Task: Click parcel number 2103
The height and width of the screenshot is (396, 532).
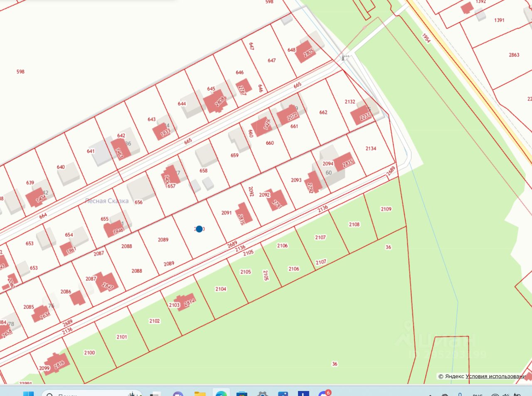Action: click(x=174, y=305)
